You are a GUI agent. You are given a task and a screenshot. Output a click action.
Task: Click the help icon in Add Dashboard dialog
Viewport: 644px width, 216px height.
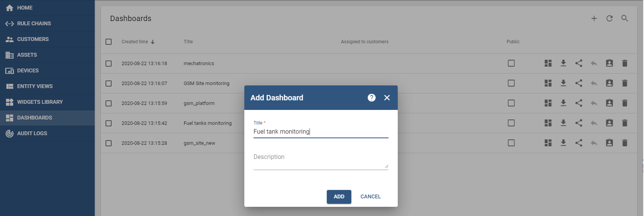[371, 98]
